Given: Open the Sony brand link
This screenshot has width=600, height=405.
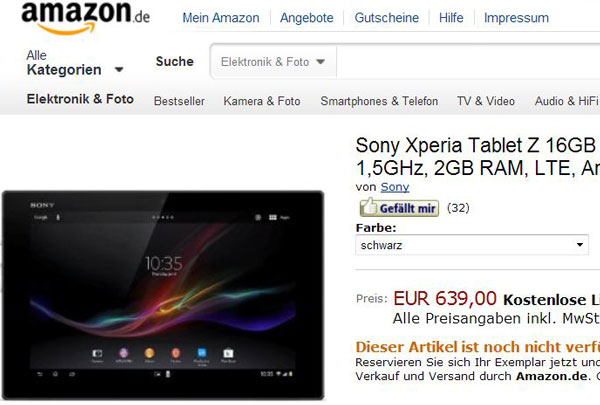Looking at the screenshot, I should pos(395,187).
